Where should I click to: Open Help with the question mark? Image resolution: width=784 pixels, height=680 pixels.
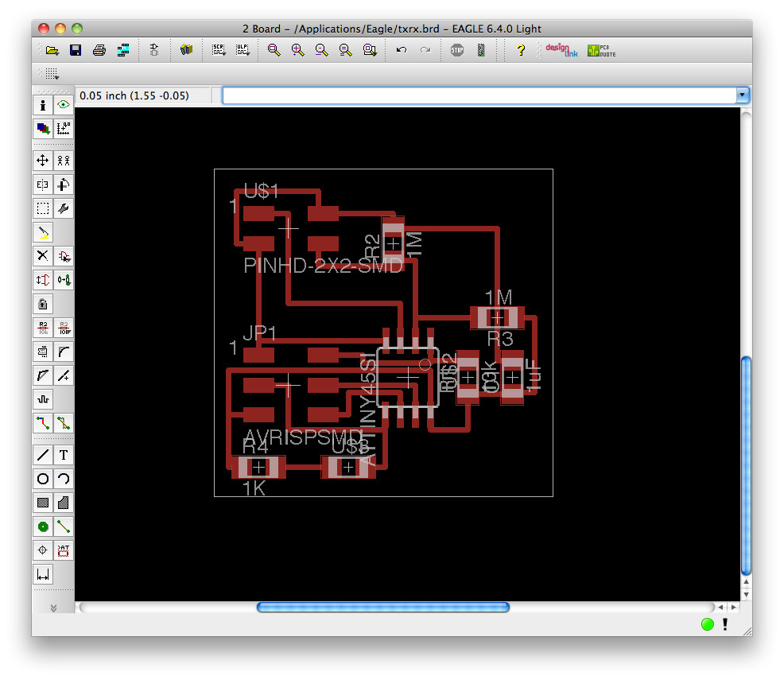pos(521,50)
